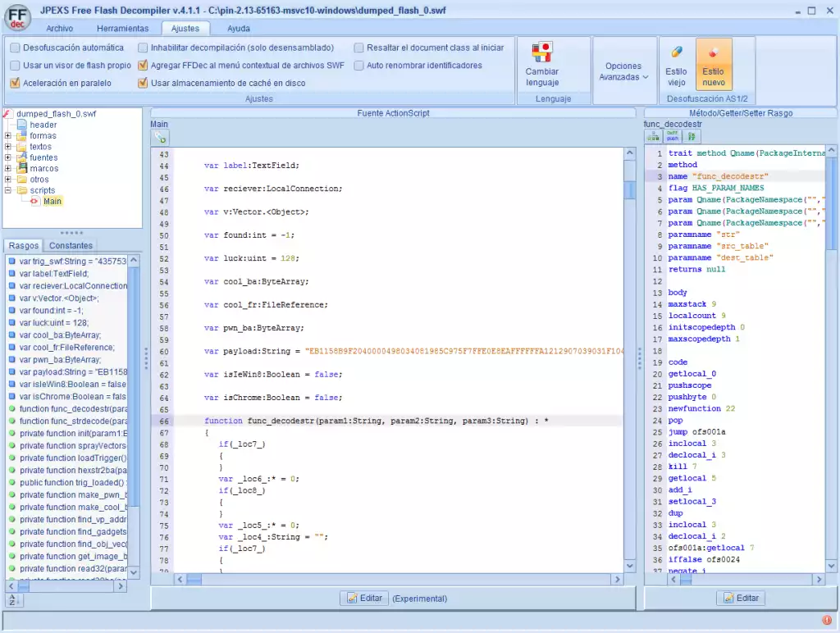The width and height of the screenshot is (840, 633).
Task: Select the Main script tree item
Action: [x=52, y=202]
